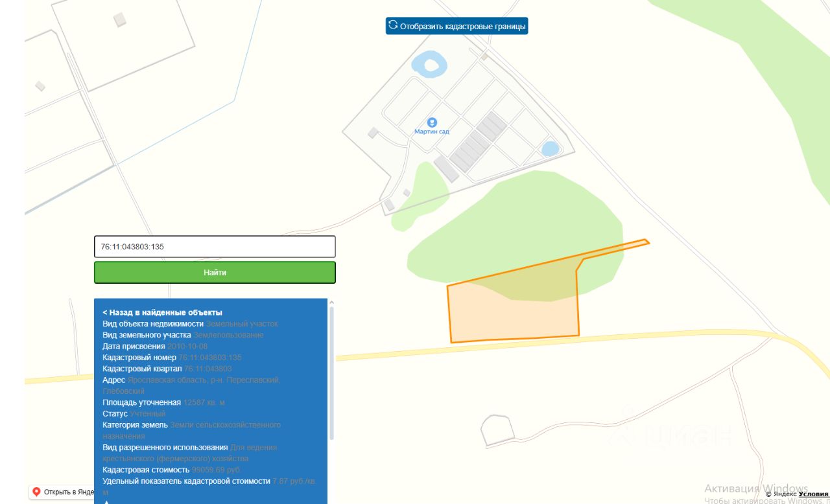Open the Открыть в Яндекс link
830x504 pixels.
(64, 492)
